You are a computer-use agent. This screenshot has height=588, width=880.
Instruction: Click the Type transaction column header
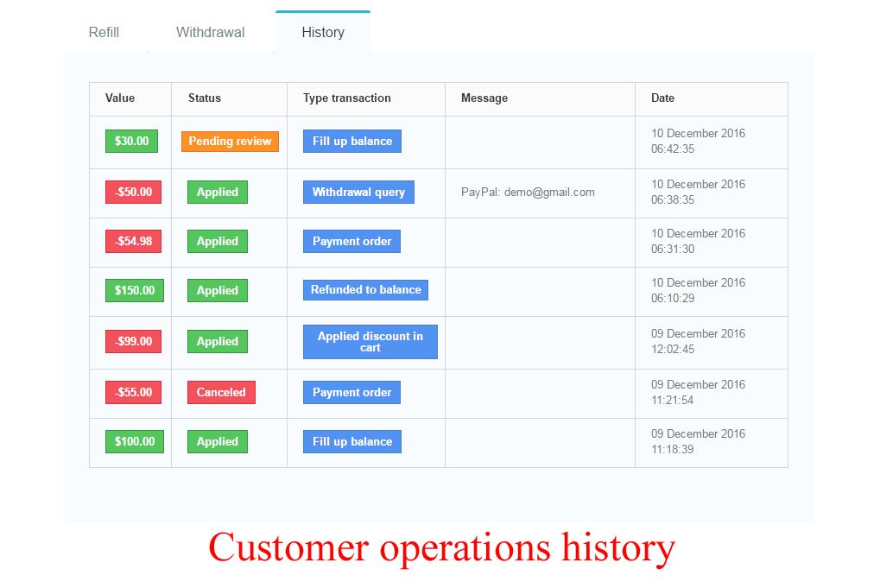pos(347,98)
